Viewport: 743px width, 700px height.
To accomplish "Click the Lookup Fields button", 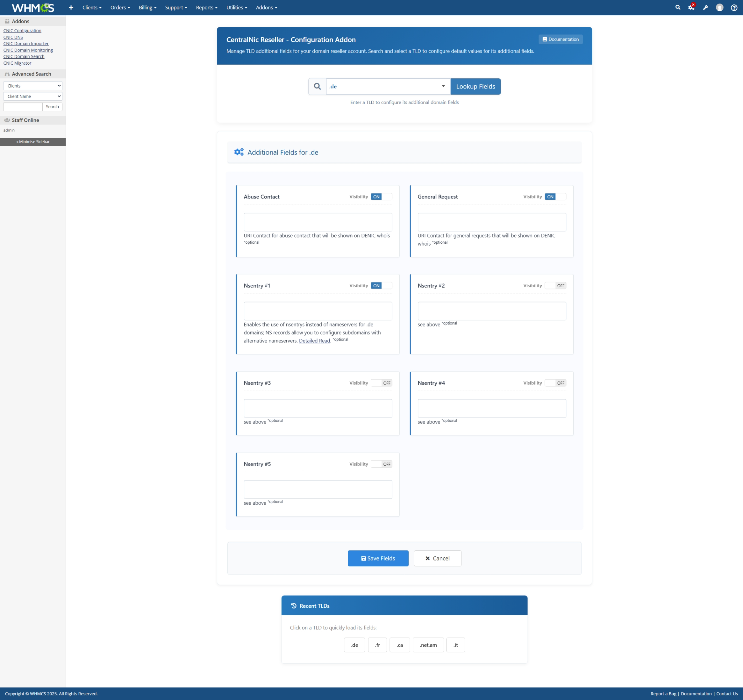I will point(475,86).
